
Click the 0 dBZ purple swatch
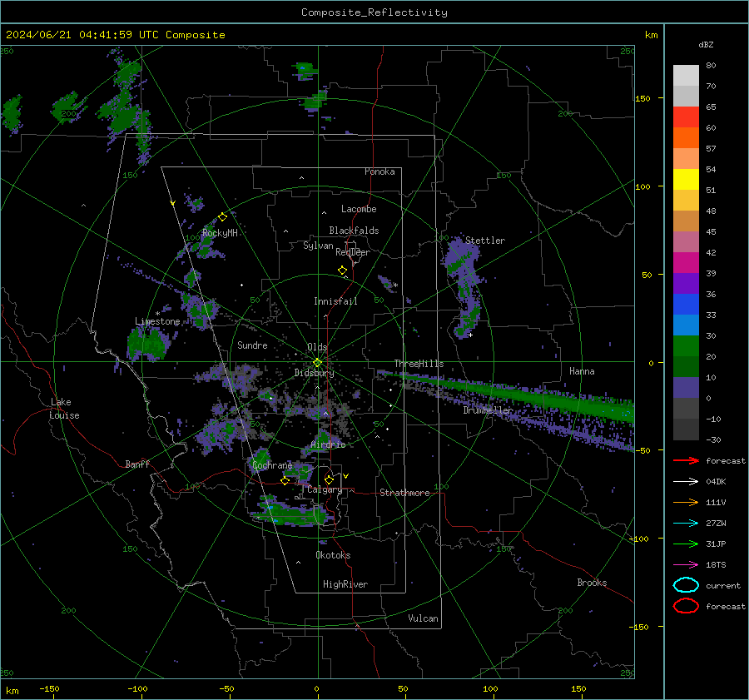[x=686, y=388]
